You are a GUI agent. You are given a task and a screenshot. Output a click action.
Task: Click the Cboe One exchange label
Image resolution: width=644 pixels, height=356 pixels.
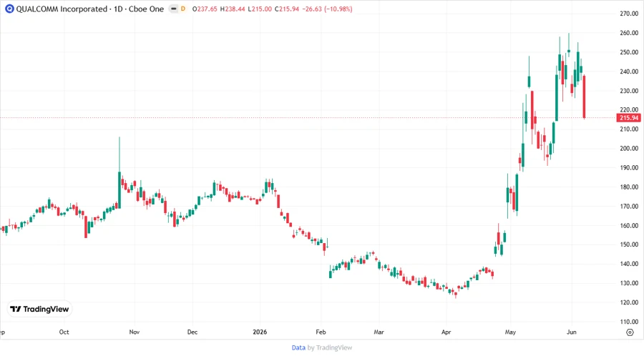[x=146, y=9]
